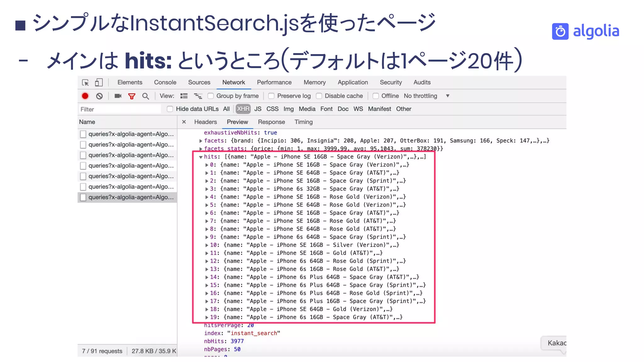Clear the network log icon
This screenshot has height=362, width=644.
tap(99, 96)
